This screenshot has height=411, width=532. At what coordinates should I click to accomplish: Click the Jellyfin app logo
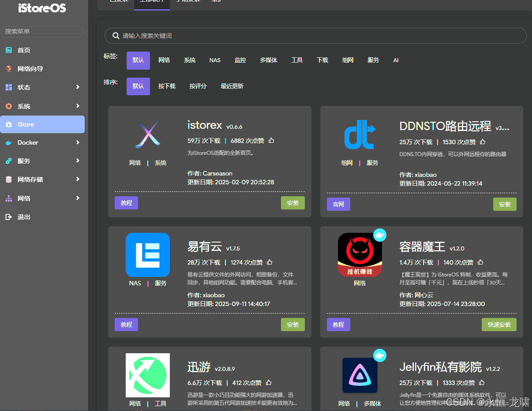360,375
